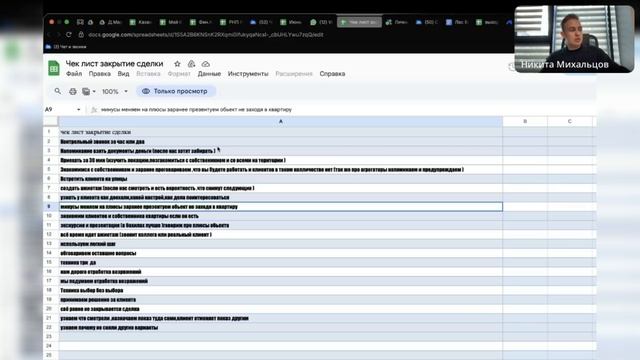This screenshot has height=360, width=640.
Task: Click cell техника три да
Action: click(280, 262)
